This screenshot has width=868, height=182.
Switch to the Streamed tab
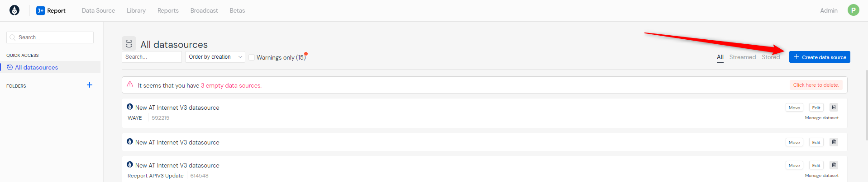pos(742,57)
